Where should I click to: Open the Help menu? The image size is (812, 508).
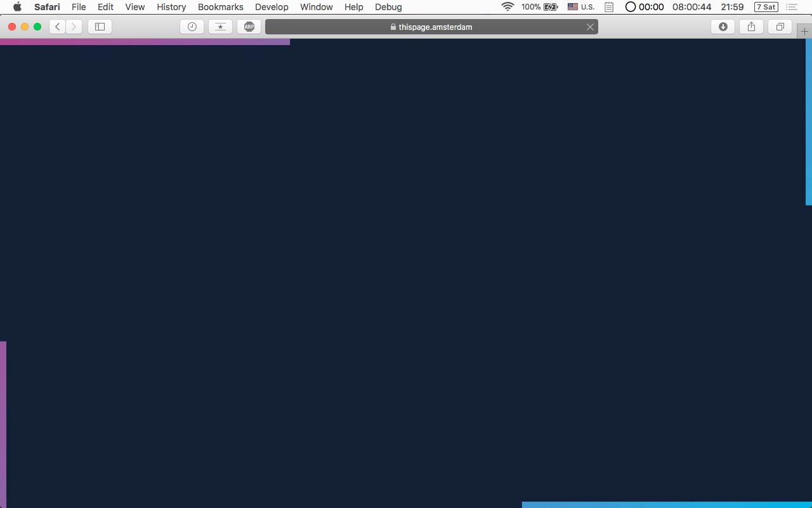[x=354, y=7]
